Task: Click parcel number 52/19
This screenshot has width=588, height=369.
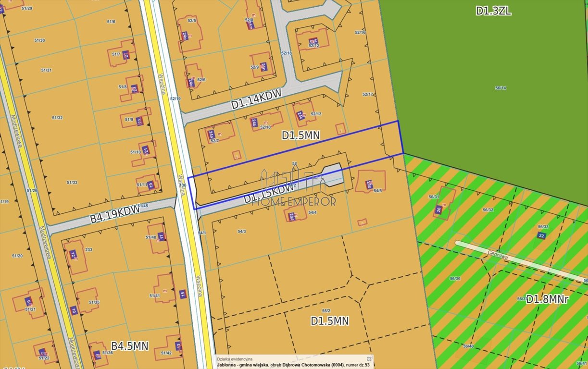Action: 175,98
